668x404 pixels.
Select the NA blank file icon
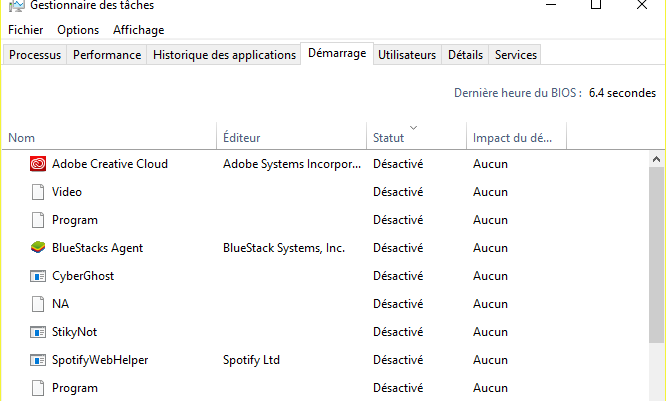point(38,304)
